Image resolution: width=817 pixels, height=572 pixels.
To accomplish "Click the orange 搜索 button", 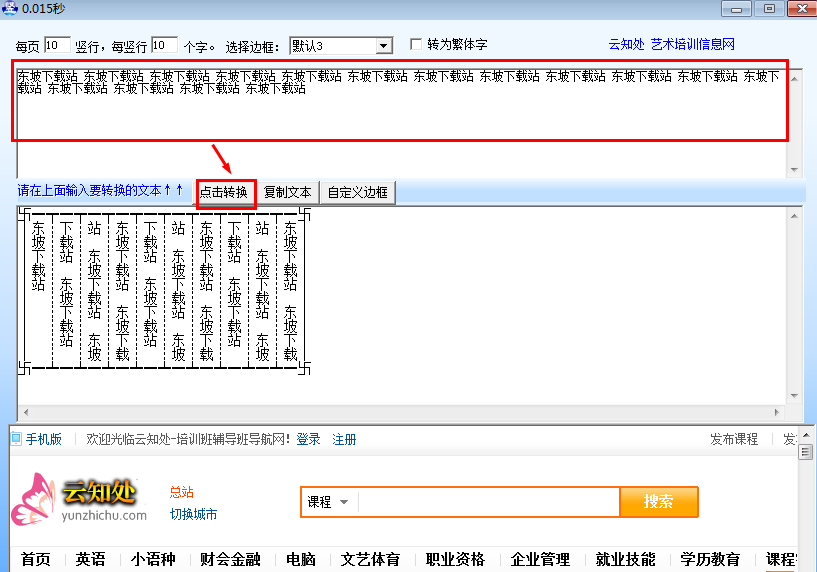I will [x=659, y=502].
